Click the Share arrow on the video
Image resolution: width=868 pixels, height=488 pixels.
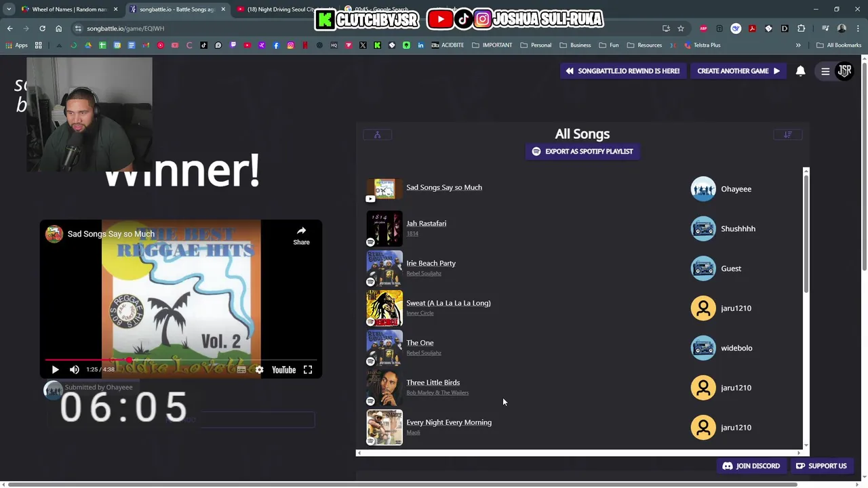[301, 235]
